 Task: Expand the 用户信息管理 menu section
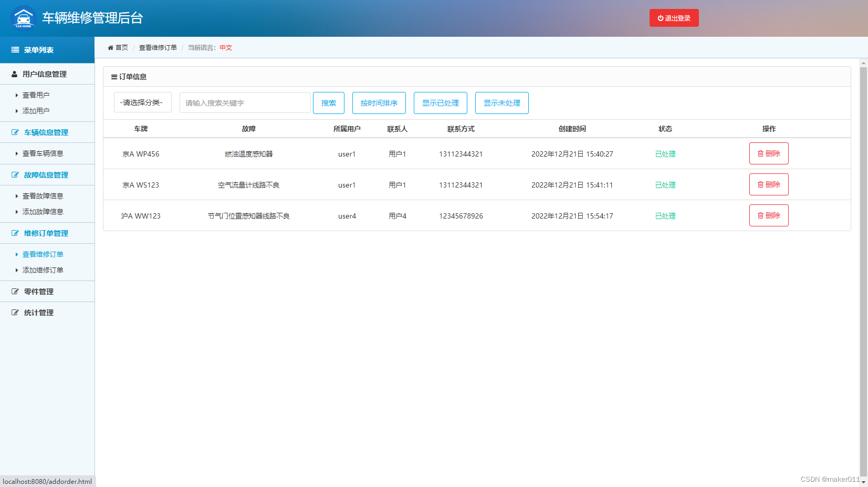click(x=47, y=74)
